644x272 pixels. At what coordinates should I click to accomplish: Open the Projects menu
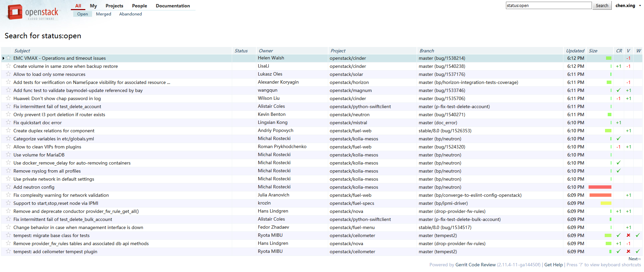coord(114,6)
